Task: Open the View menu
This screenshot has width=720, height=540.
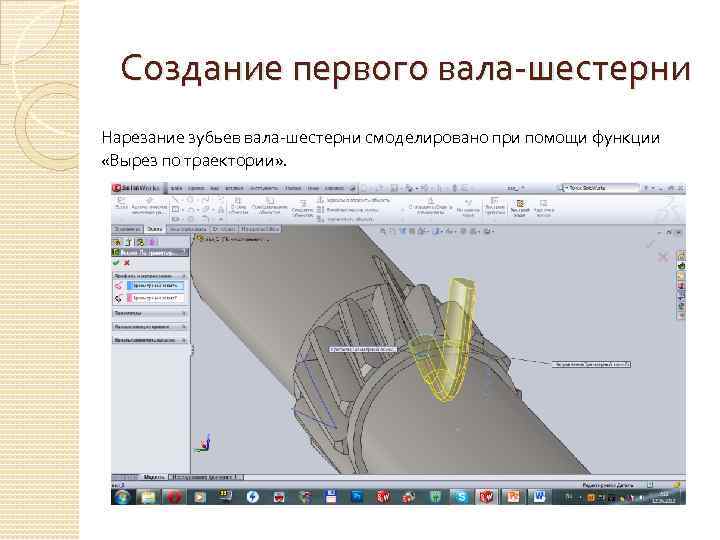Action: pos(214,188)
